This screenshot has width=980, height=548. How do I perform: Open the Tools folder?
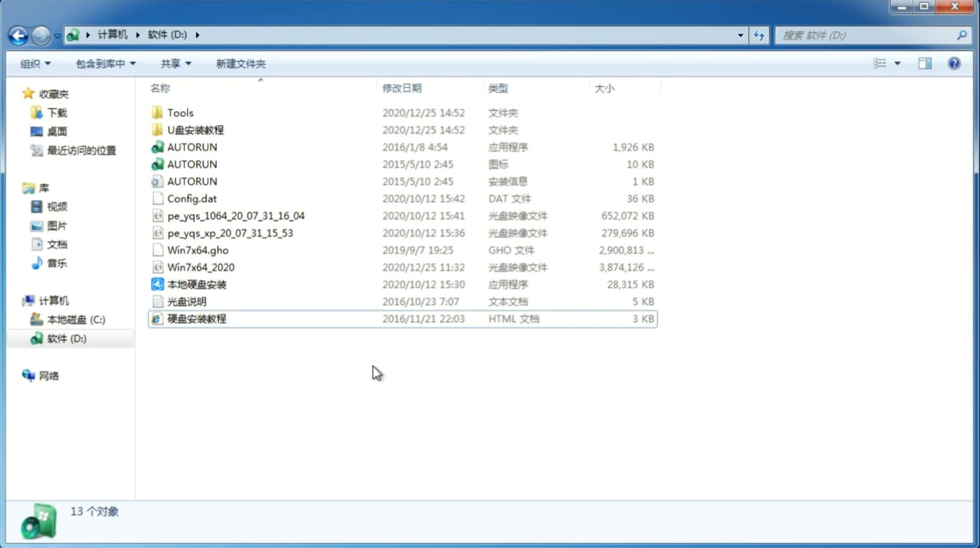(x=180, y=112)
